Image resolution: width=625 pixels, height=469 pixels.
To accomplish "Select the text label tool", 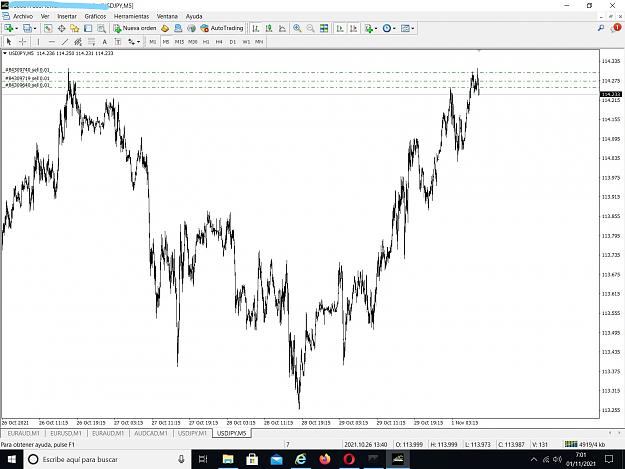I will point(118,41).
